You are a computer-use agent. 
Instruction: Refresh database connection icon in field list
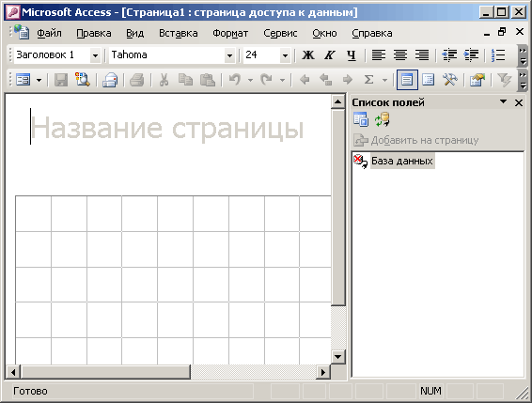click(x=383, y=120)
